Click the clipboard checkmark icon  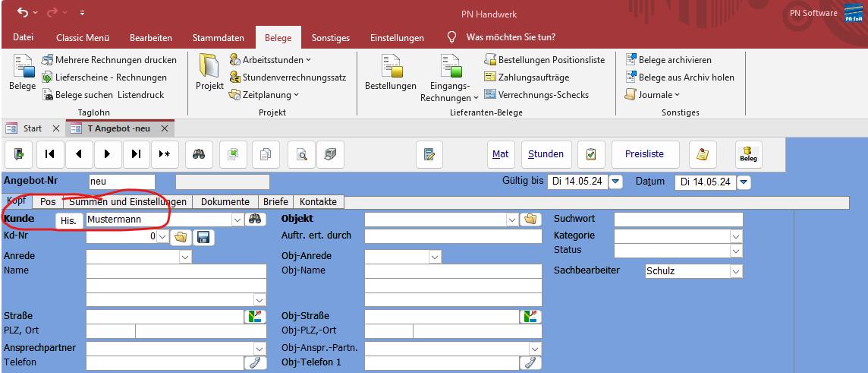[x=590, y=154]
